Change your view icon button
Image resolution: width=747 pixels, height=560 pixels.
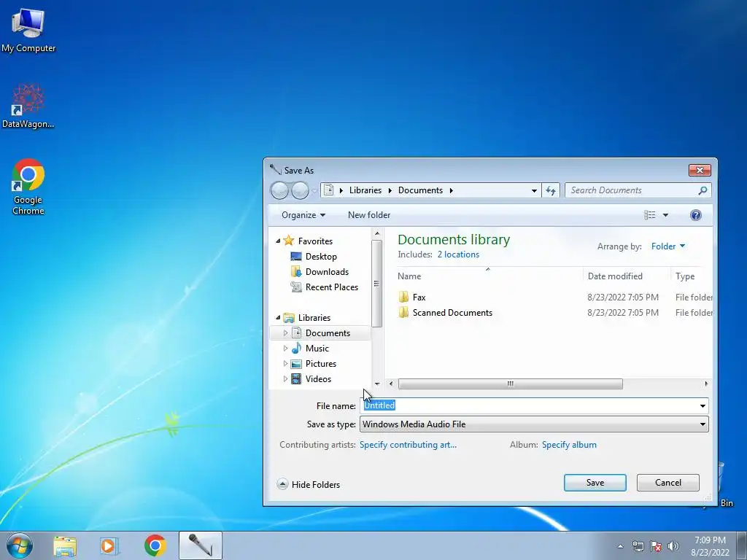point(650,215)
